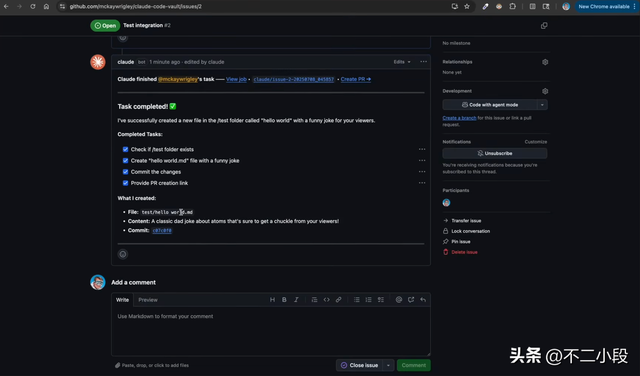Open menu for "Check if /test folder exists" row

(x=422, y=149)
